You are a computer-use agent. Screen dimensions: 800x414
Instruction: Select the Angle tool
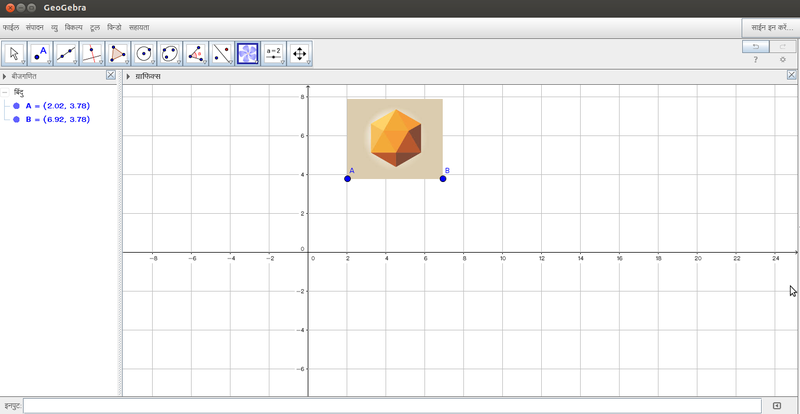point(196,54)
